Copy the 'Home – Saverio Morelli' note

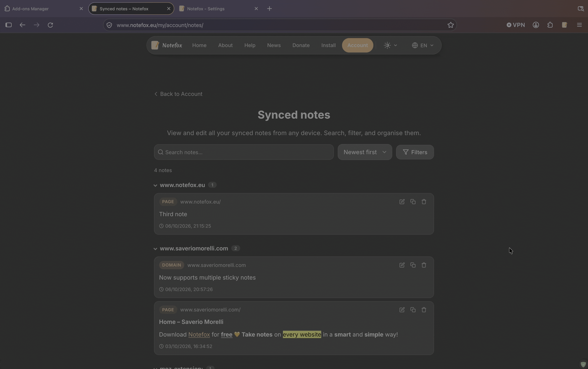[413, 310]
